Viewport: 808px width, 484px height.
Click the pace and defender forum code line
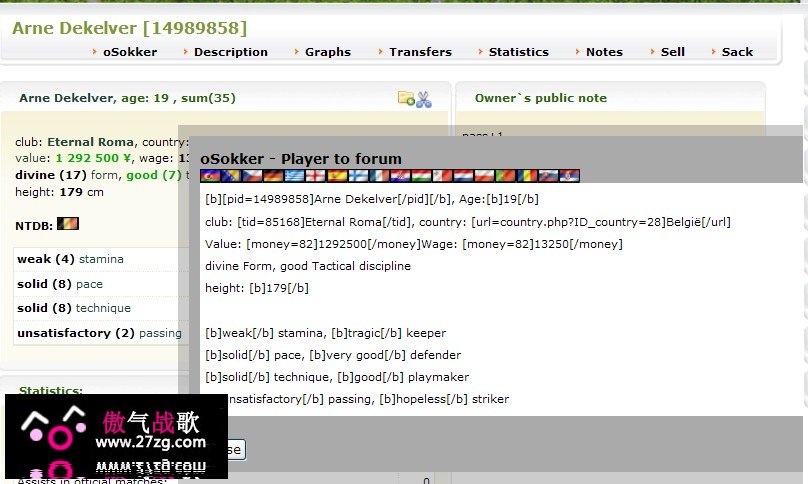[x=333, y=355]
